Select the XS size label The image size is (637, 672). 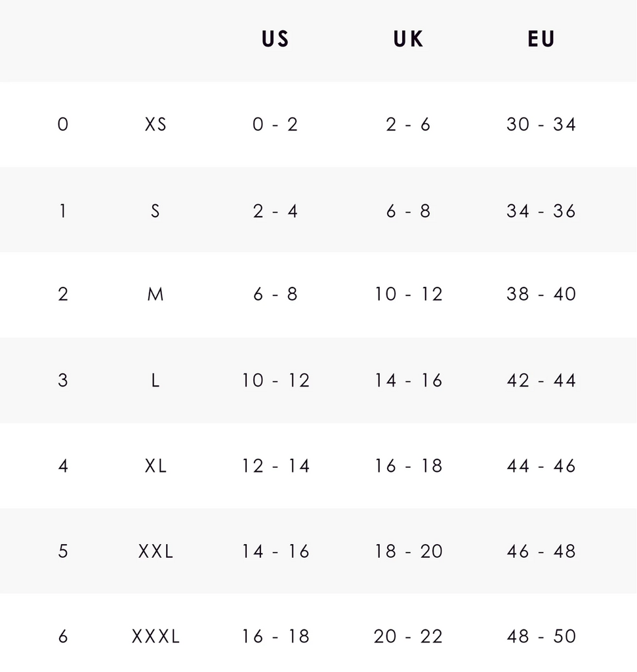(155, 124)
